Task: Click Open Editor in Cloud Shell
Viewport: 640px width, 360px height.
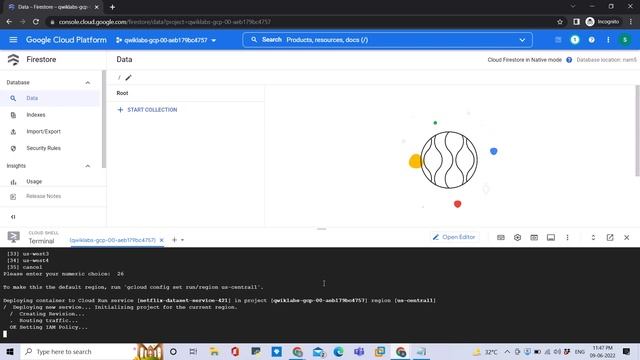Action: point(454,237)
